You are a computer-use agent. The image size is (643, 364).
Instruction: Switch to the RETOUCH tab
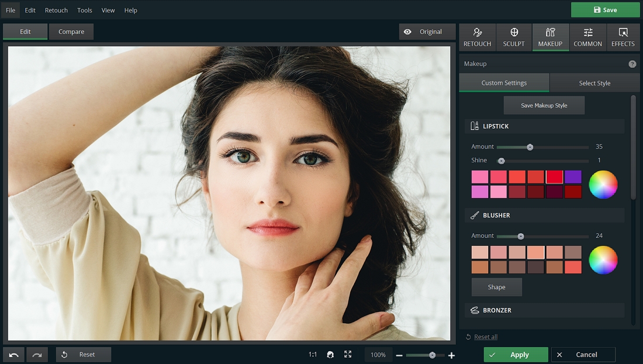(x=478, y=37)
